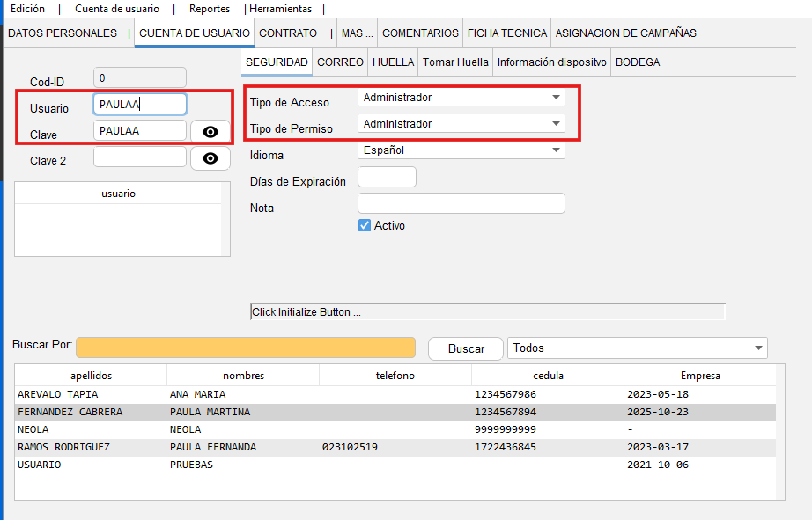Reveal Clave 2 with its eye icon

click(x=210, y=158)
